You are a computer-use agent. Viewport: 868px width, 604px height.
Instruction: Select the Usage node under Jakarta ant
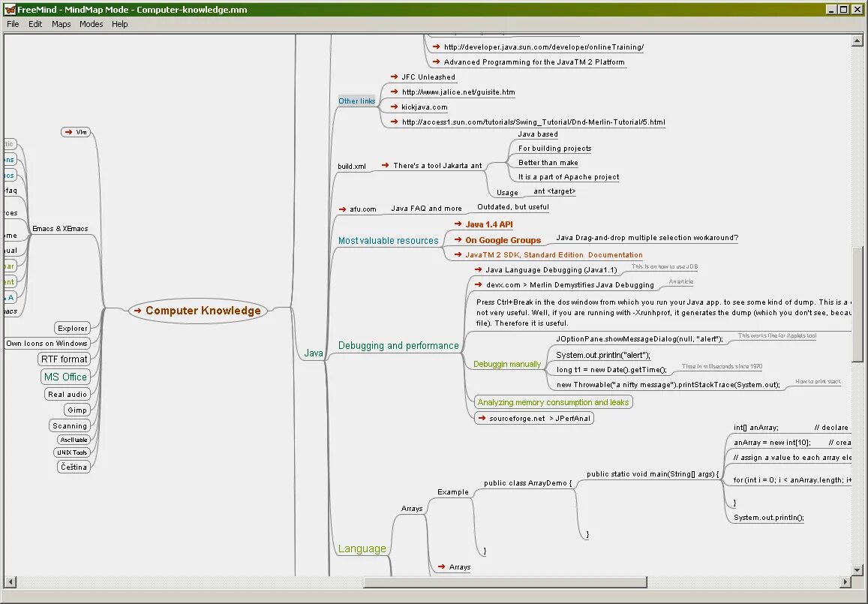point(507,193)
